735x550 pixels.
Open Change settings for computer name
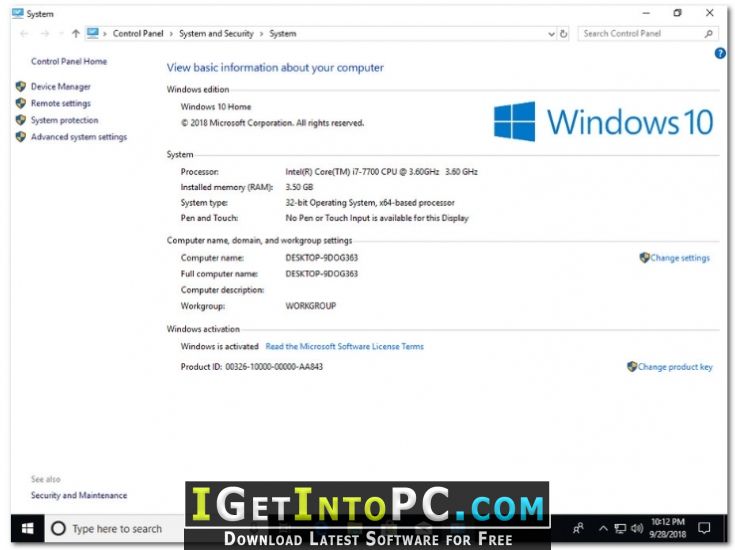pyautogui.click(x=680, y=258)
